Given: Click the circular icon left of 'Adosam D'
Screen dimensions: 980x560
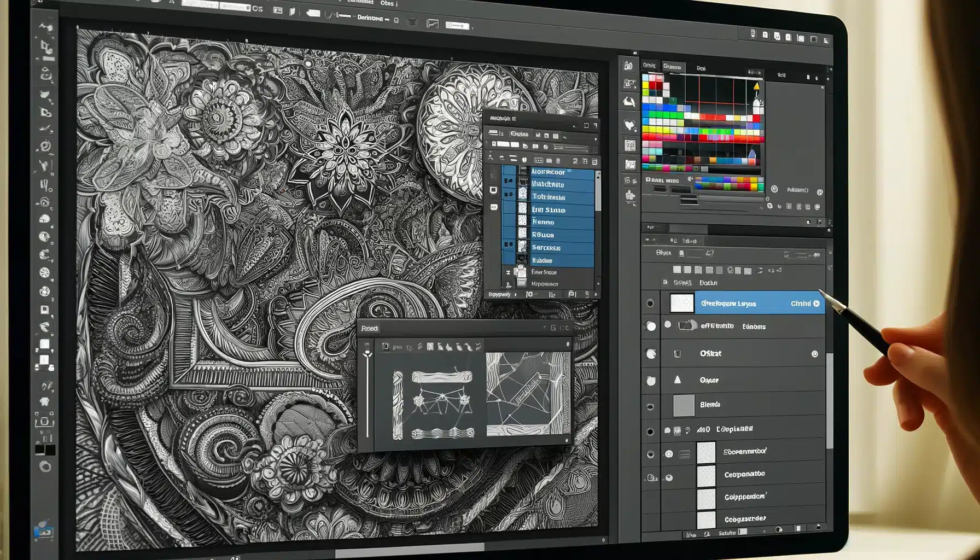Looking at the screenshot, I should click(x=774, y=189).
